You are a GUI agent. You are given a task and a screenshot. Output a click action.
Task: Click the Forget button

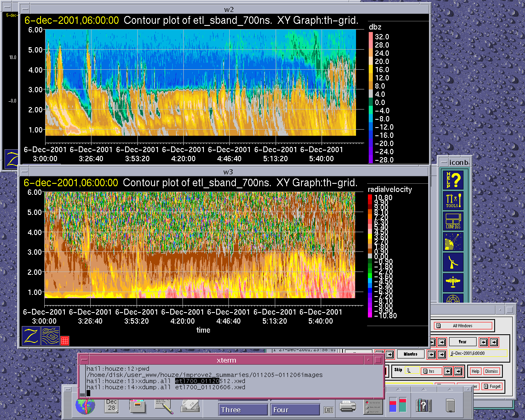click(492, 386)
